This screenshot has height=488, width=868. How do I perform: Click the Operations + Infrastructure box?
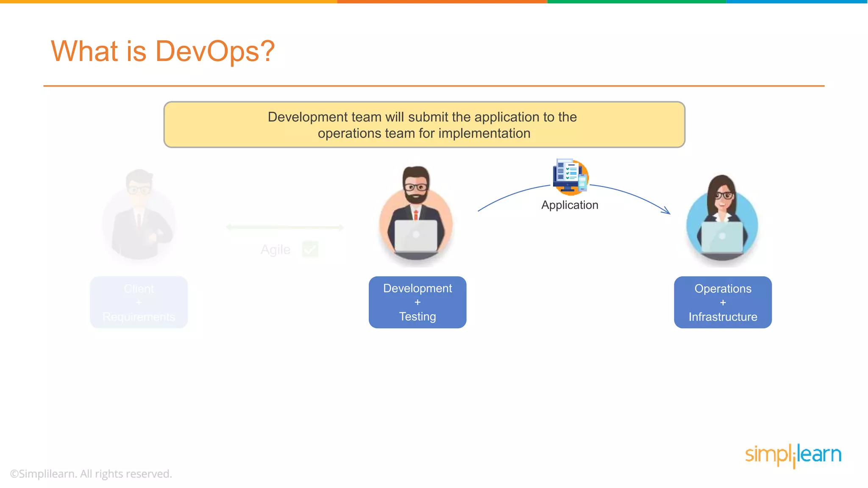(723, 302)
